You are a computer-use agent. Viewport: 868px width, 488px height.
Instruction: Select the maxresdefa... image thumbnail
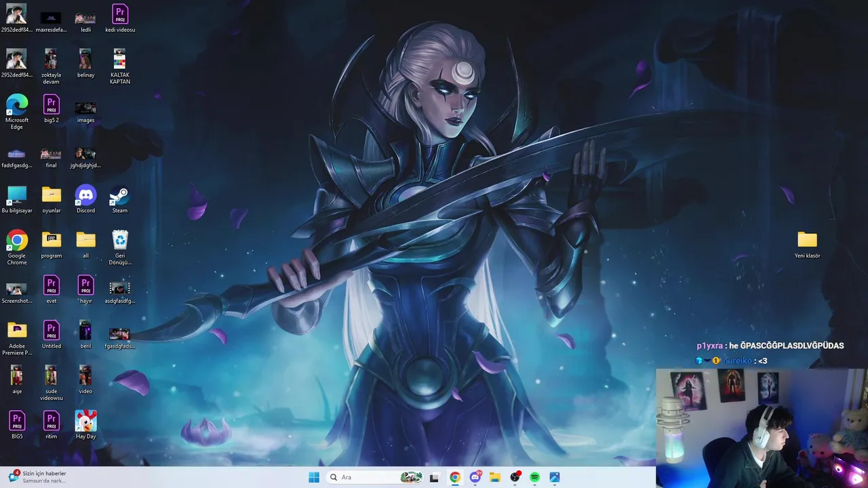pos(51,22)
